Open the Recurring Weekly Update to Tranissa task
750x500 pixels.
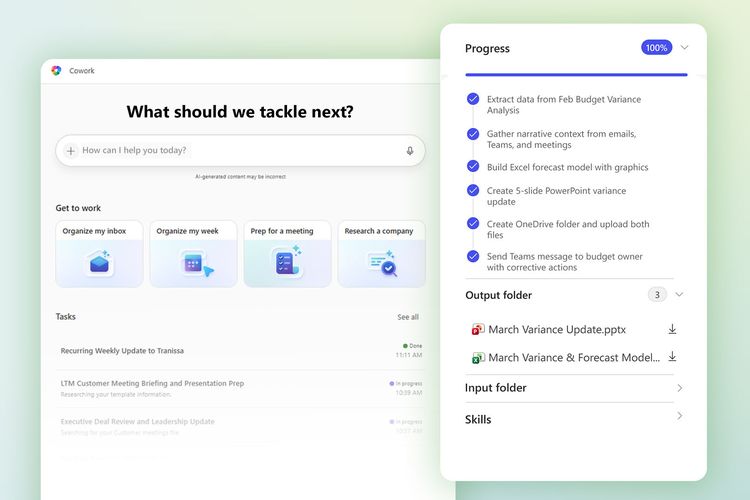122,351
